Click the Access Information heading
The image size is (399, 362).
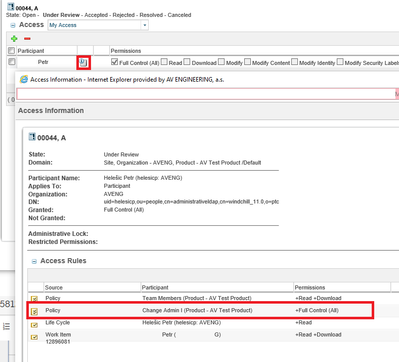[51, 111]
